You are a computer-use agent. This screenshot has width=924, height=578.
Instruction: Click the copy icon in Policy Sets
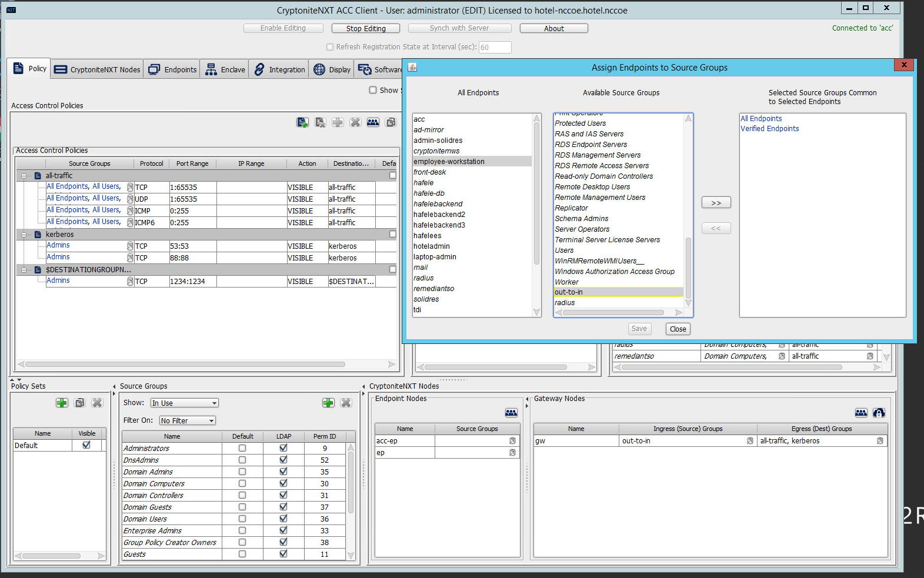[x=79, y=403]
